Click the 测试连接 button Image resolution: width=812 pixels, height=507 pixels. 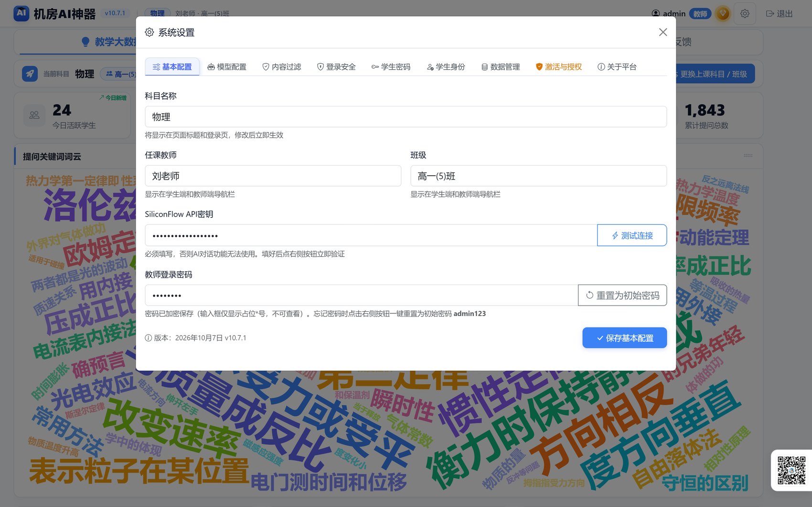point(632,235)
